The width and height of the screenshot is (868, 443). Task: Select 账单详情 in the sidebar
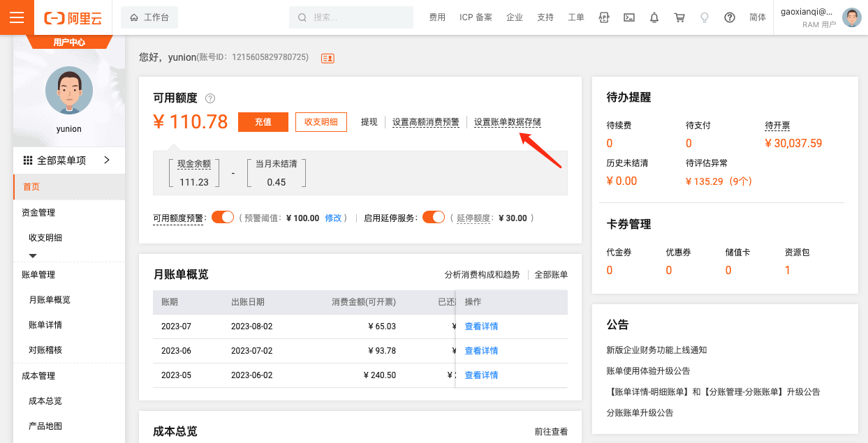point(45,325)
